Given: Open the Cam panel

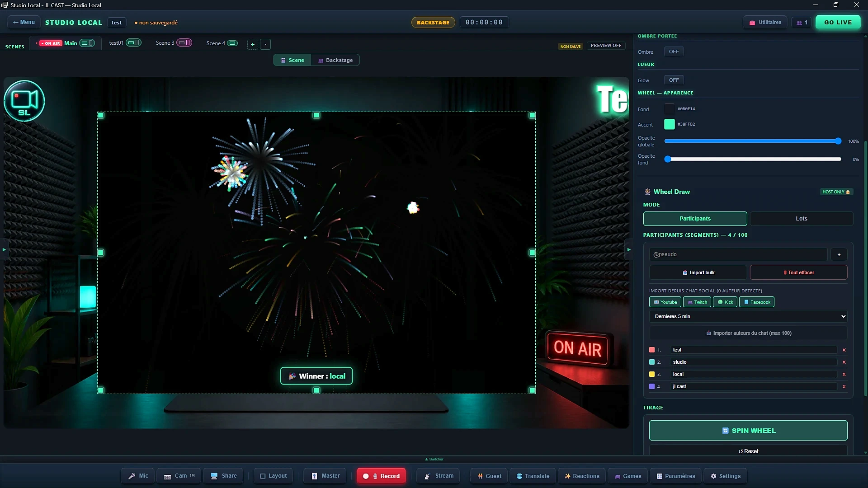Looking at the screenshot, I should point(179,476).
